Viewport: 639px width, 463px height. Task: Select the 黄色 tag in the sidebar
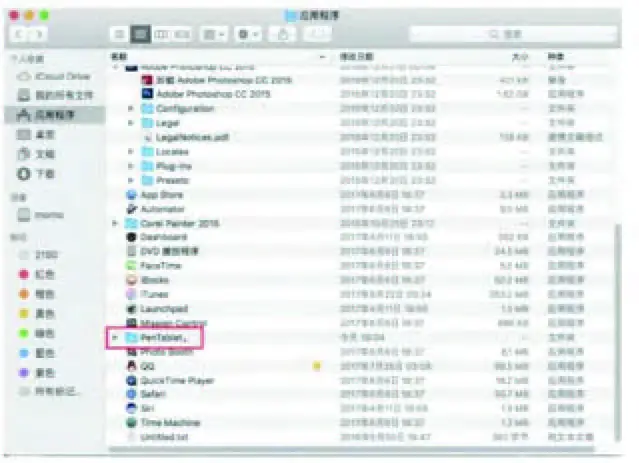[x=37, y=313]
